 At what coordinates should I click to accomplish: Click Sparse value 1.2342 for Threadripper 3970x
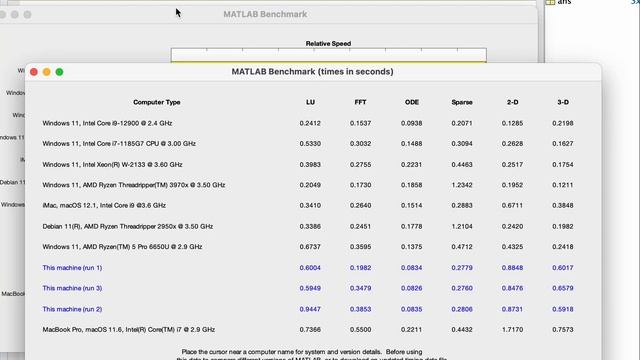(462, 185)
